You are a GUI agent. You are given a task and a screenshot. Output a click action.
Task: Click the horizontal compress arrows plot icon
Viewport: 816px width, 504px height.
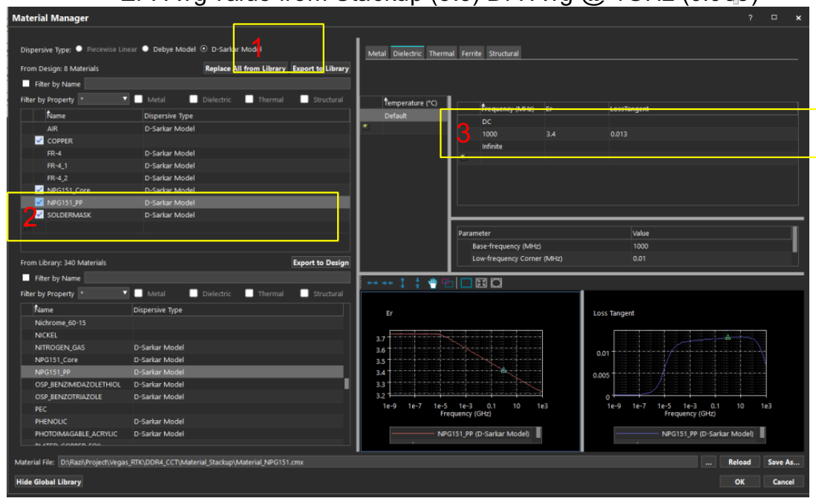(387, 283)
